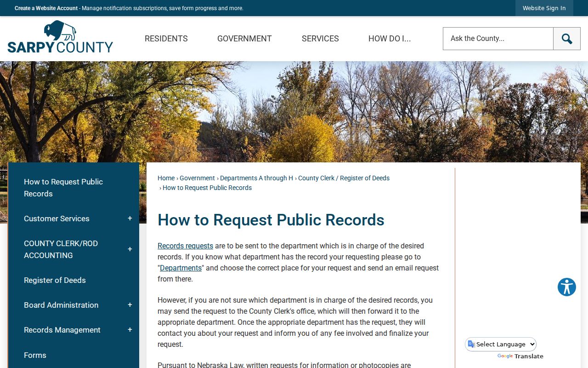Click the How to Request Public Records breadcrumb
588x368 pixels.
tap(207, 188)
